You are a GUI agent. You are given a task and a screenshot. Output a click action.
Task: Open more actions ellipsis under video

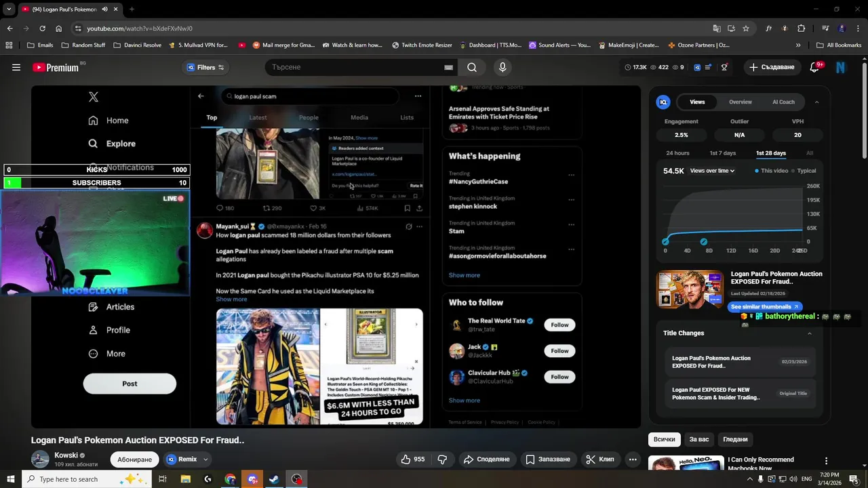point(633,459)
